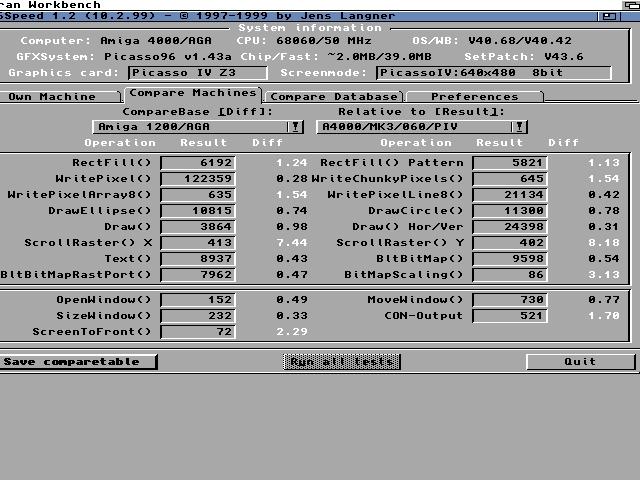Viewport: 640px width, 480px height.
Task: Click the BltBitMap() result 9598
Action: [x=510, y=259]
